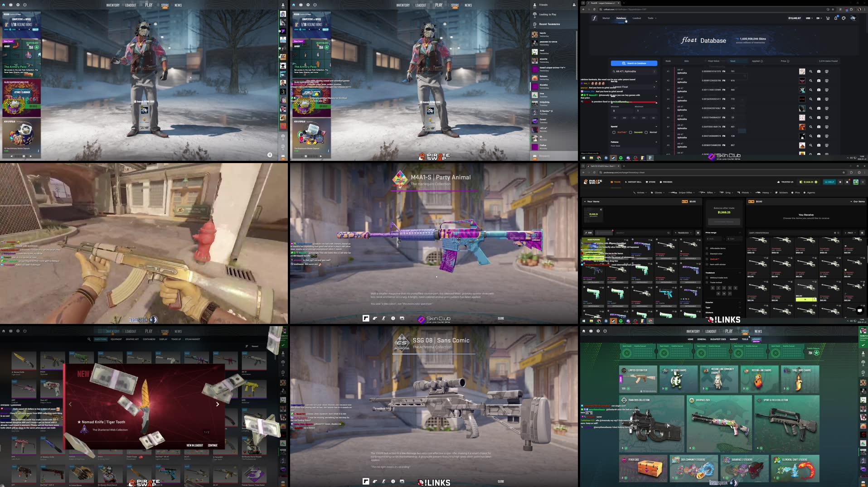Screen dimensions: 868x487
Task: Open the LOADOUT tab in CS2
Action: (131, 5)
